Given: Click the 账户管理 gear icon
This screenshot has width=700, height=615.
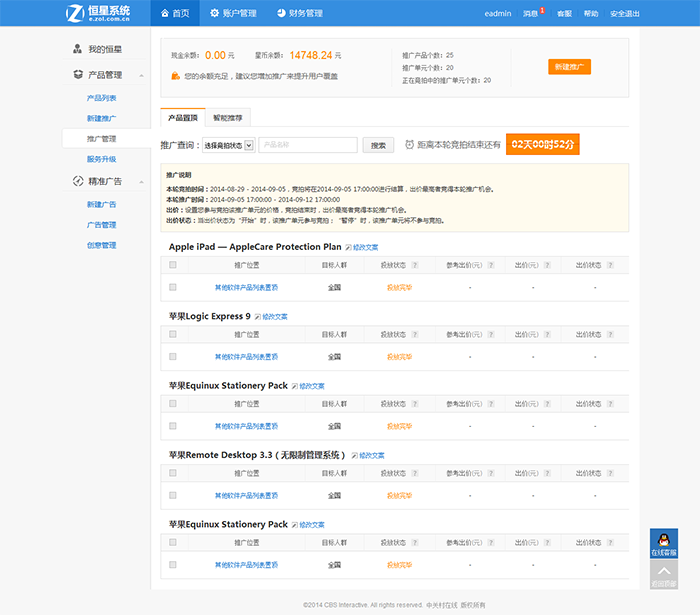Looking at the screenshot, I should pyautogui.click(x=215, y=13).
